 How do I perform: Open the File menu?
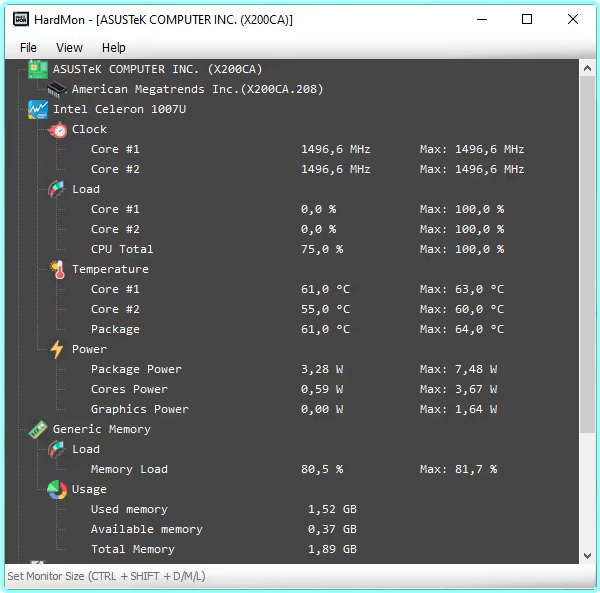click(28, 47)
